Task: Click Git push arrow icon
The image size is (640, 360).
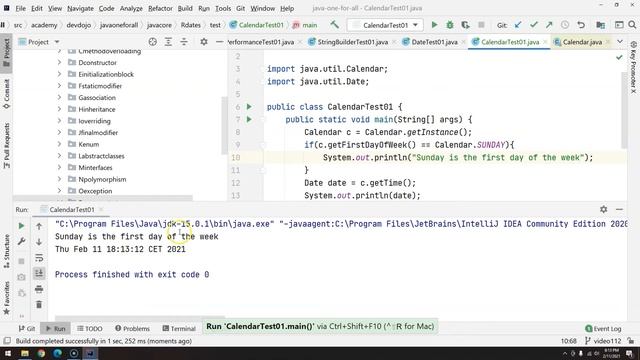Action: (549, 25)
